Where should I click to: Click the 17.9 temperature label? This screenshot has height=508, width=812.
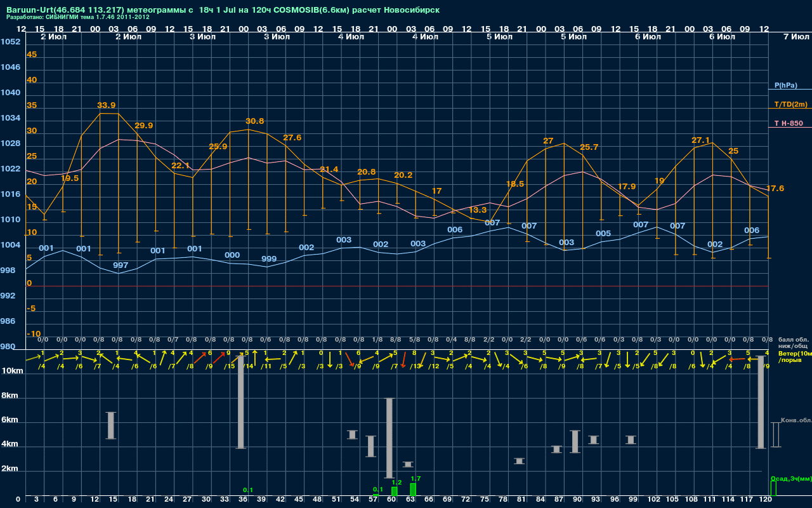[x=626, y=187]
